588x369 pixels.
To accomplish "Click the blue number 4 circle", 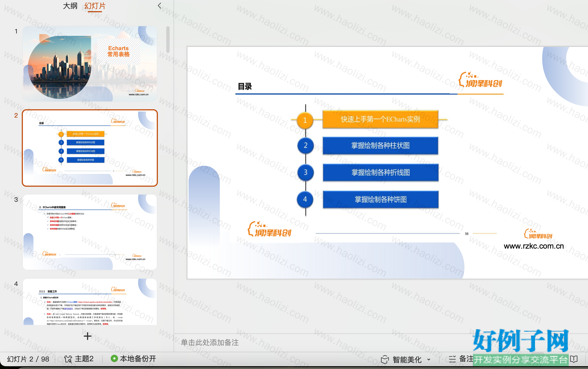I will click(x=305, y=199).
